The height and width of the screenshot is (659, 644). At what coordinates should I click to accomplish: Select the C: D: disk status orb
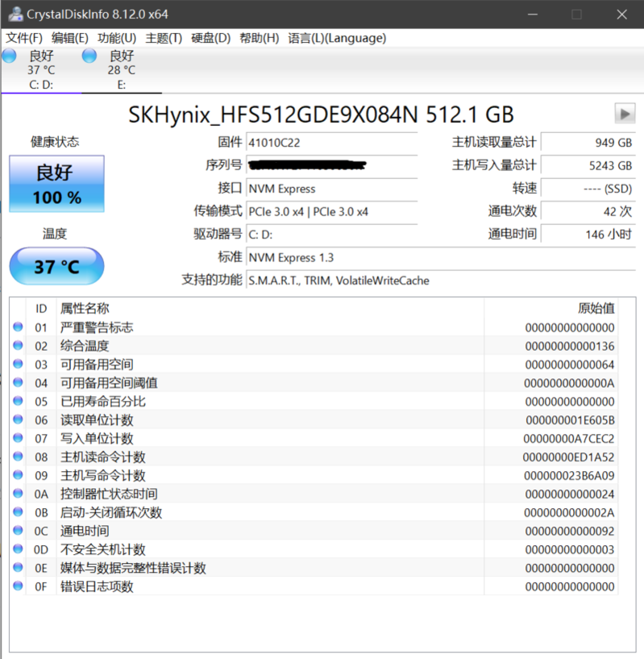coord(9,56)
